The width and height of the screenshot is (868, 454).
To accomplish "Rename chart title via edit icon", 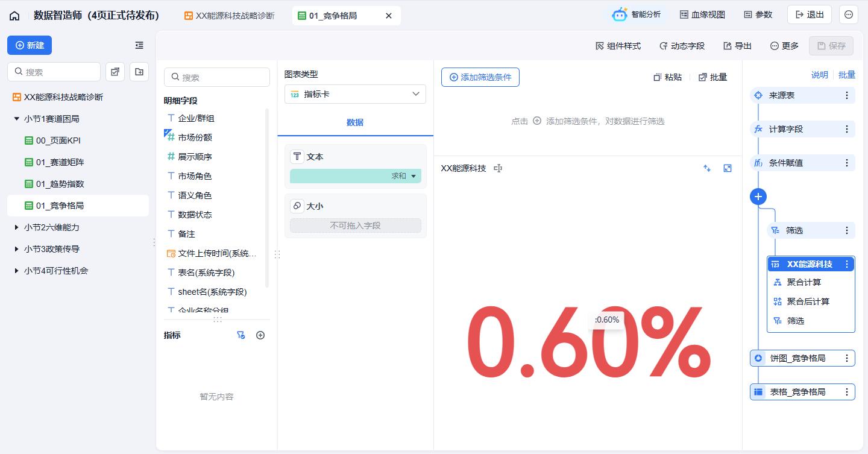I will [498, 168].
